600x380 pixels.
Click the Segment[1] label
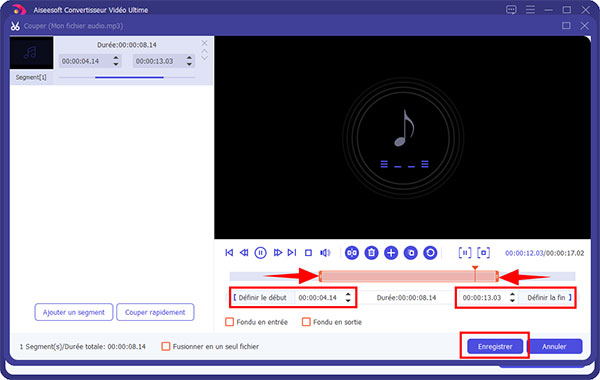[x=31, y=77]
